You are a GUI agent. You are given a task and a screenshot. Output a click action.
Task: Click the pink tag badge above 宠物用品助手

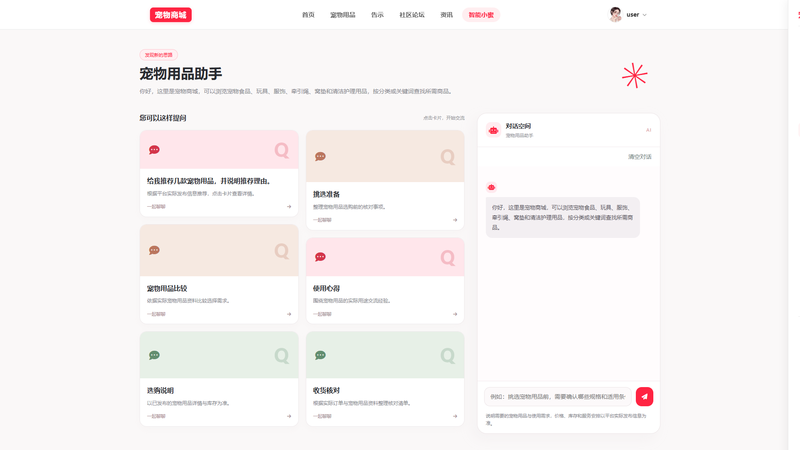point(159,55)
